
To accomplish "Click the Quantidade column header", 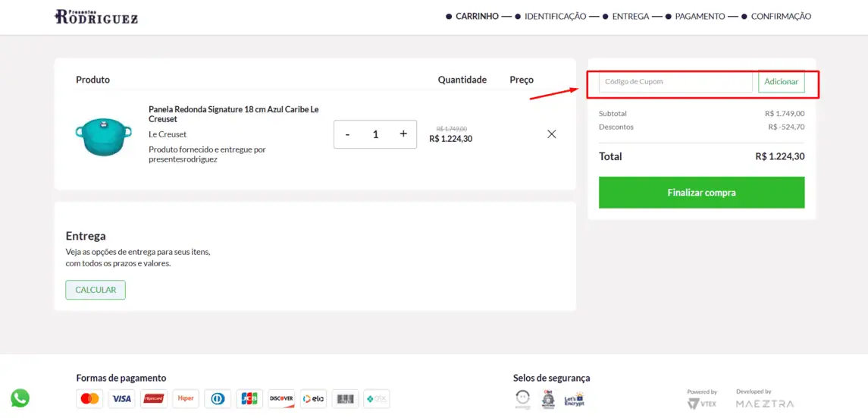I will 462,80.
